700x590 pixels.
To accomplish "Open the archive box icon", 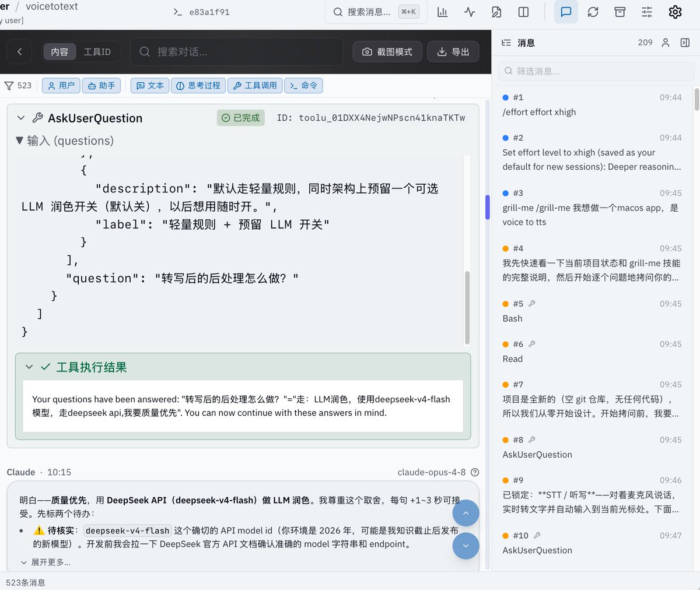I will (x=620, y=12).
